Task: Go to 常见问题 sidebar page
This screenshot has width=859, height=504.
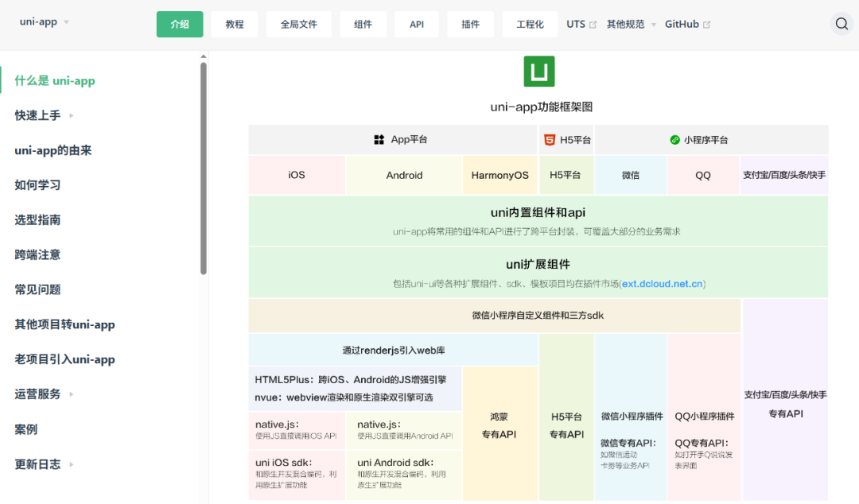Action: pos(38,289)
